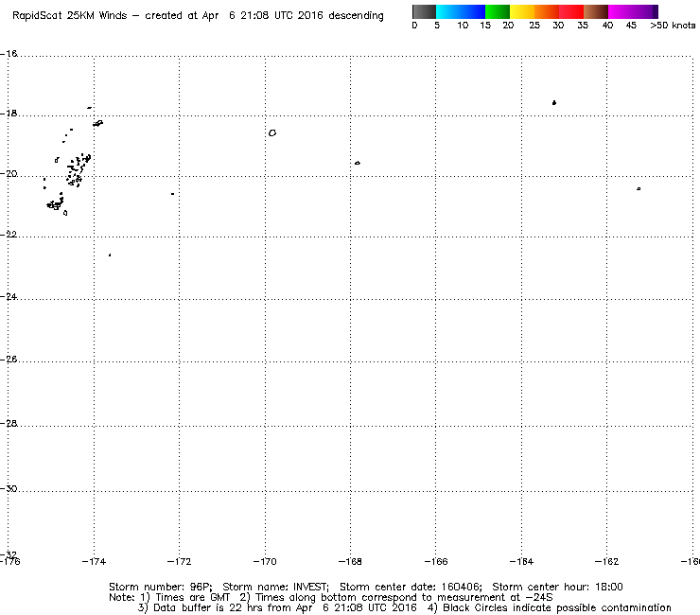Screen dimensions: 700x615
Task: Click the red 30-35 knots color band
Action: click(x=571, y=11)
